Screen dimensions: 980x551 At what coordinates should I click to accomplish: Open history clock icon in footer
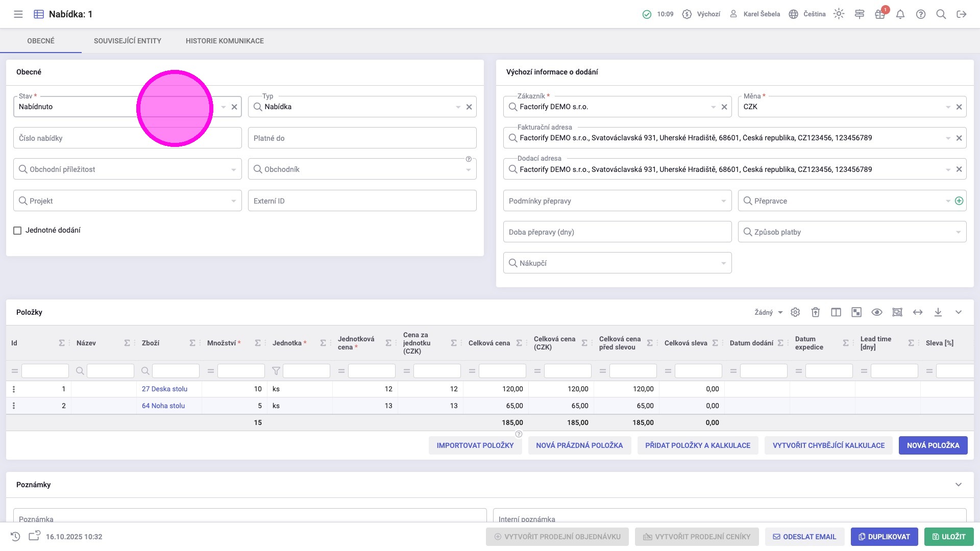(x=15, y=537)
